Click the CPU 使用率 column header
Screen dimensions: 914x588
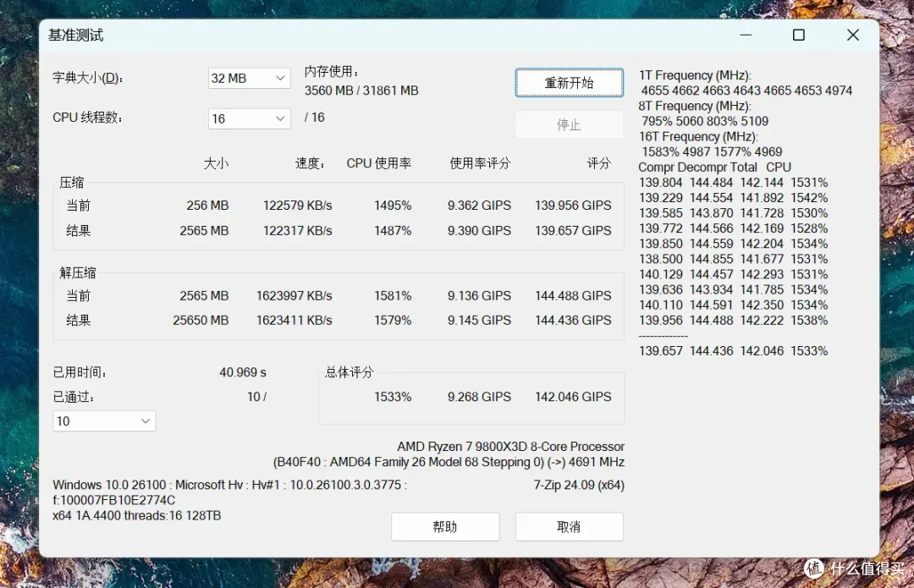[x=379, y=163]
